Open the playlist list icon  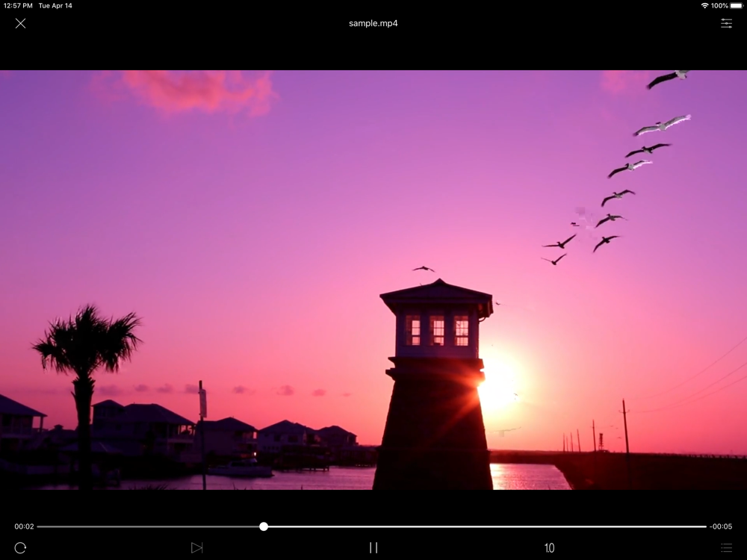click(x=726, y=547)
